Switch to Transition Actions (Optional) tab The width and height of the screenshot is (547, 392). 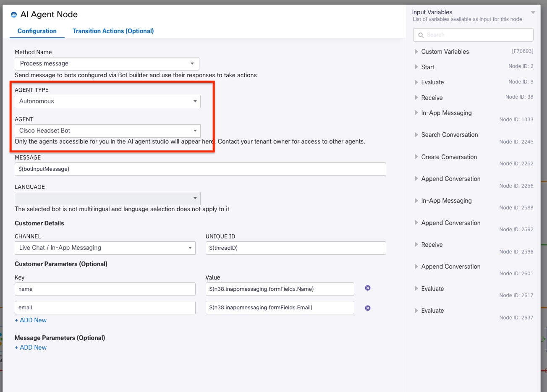click(x=113, y=31)
